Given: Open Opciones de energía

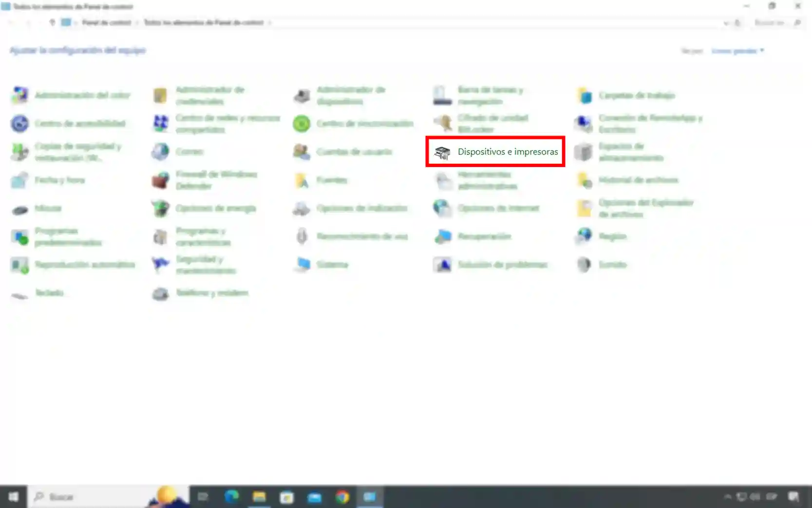Looking at the screenshot, I should (x=215, y=208).
